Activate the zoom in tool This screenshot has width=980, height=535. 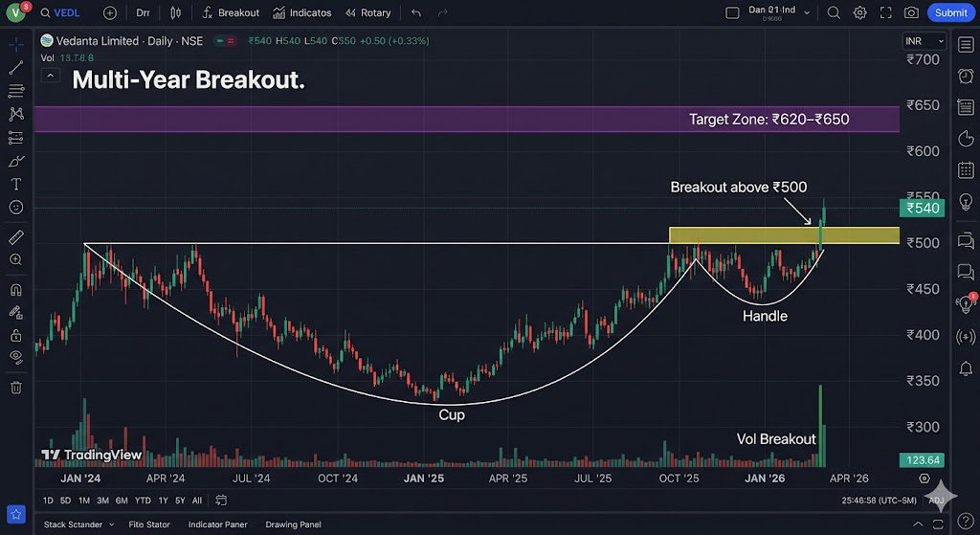point(16,259)
